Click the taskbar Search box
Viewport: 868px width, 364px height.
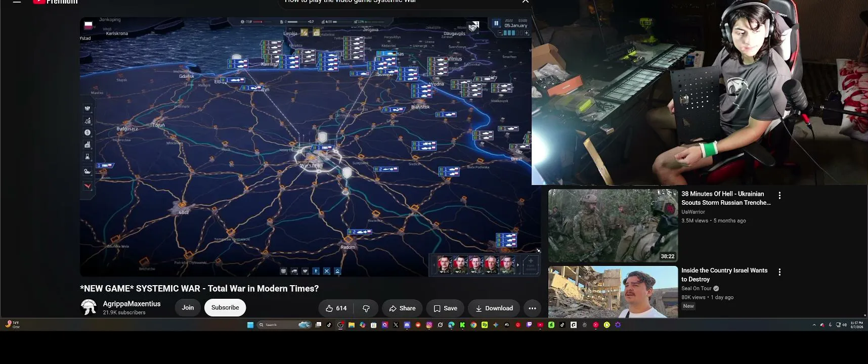click(x=284, y=325)
